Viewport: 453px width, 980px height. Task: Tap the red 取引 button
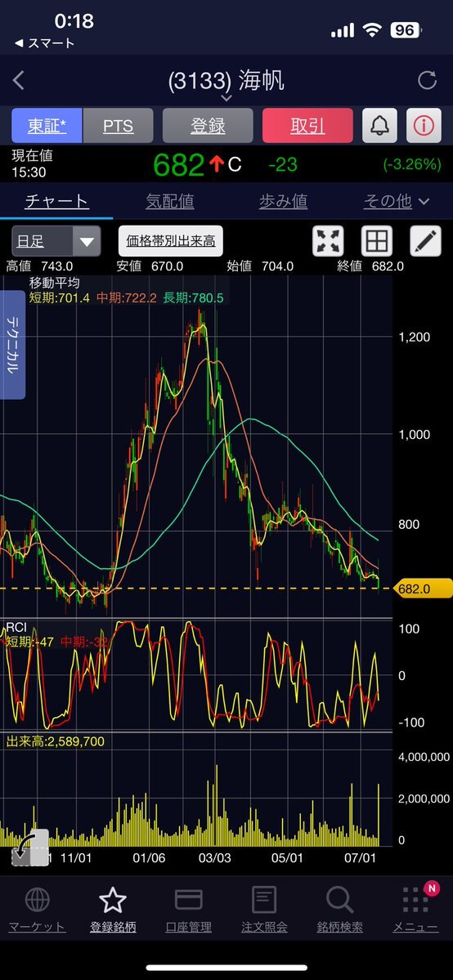307,126
